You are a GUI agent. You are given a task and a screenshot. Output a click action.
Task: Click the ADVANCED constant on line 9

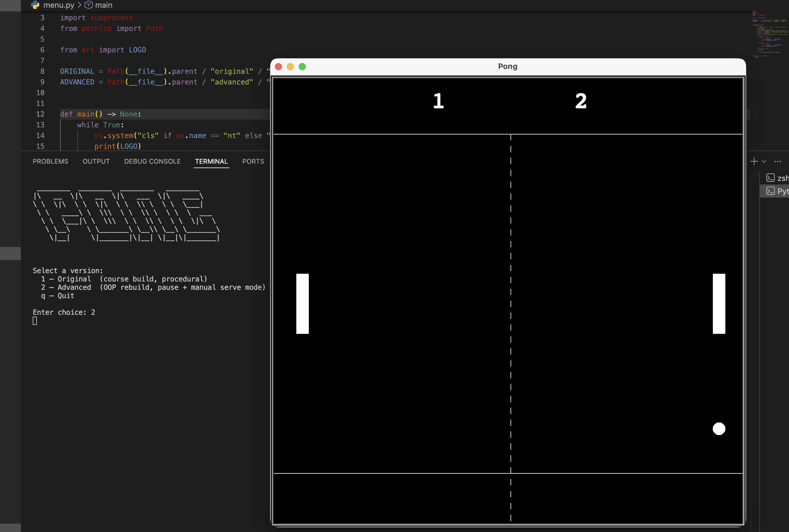(x=77, y=82)
